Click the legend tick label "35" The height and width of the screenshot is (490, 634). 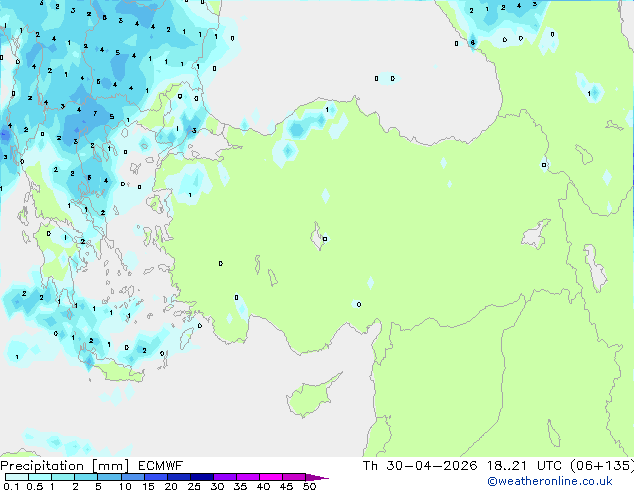[x=240, y=486]
